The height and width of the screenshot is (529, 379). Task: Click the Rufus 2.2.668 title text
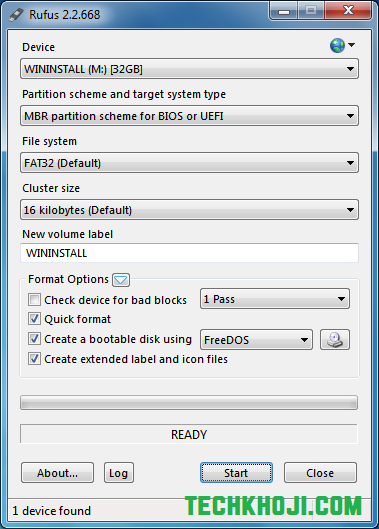[64, 15]
